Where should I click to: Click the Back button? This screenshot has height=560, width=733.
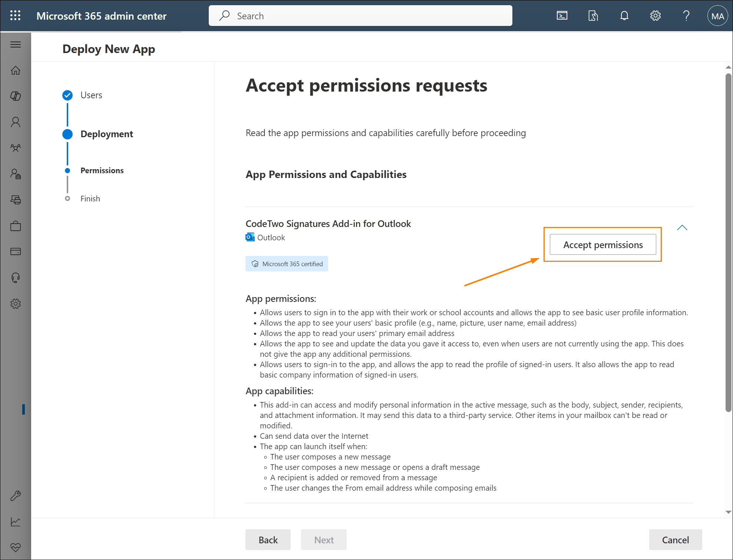(268, 540)
